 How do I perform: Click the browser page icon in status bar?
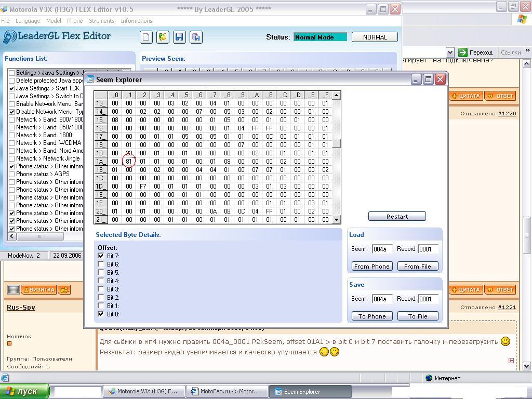(x=5, y=378)
